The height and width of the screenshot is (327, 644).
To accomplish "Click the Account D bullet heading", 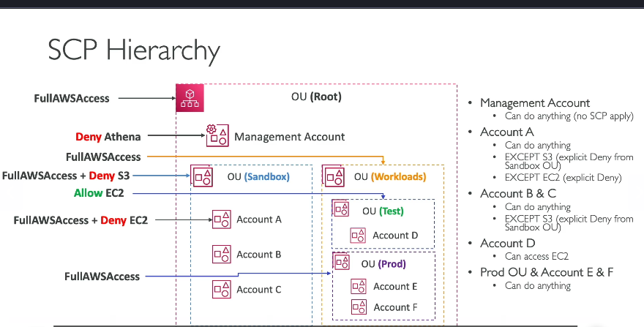I will click(x=508, y=243).
